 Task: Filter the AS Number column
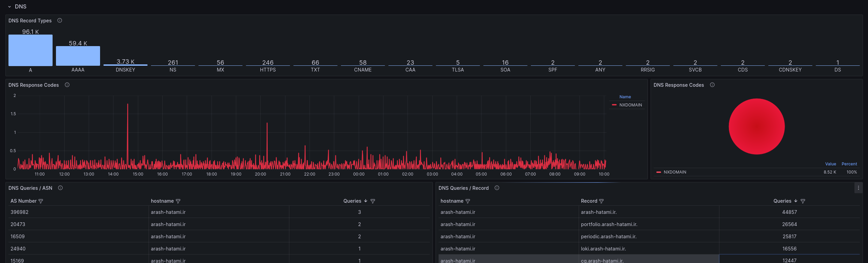coord(41,201)
